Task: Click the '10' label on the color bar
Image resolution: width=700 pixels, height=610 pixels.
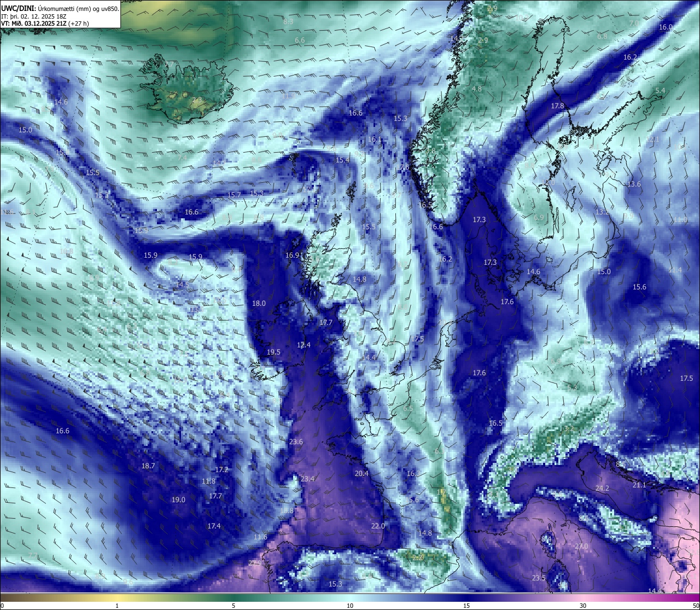Action: pos(350,606)
